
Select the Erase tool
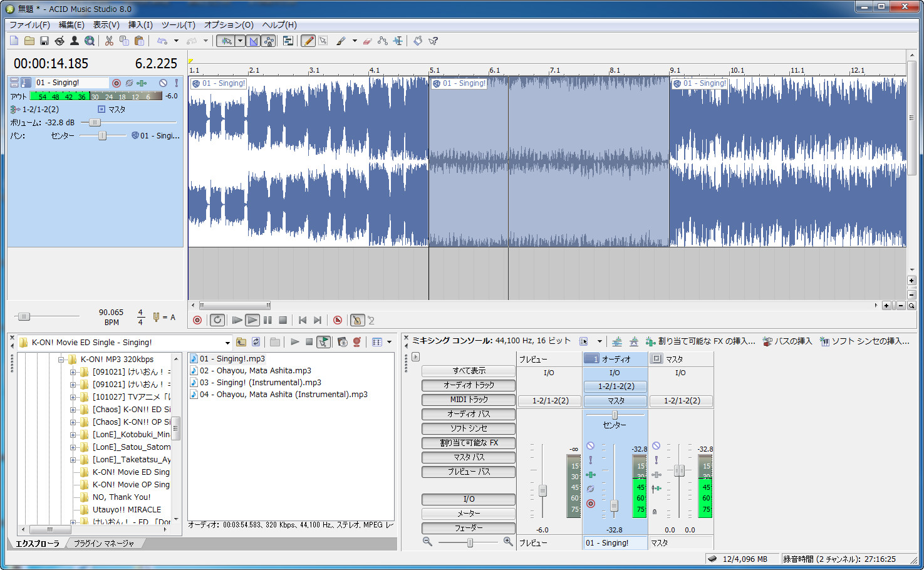368,41
